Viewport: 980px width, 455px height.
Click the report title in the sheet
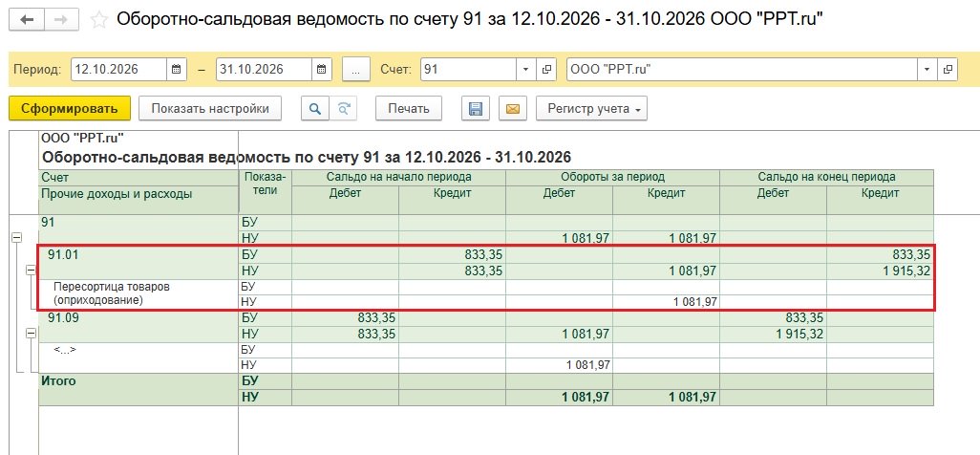tap(307, 157)
